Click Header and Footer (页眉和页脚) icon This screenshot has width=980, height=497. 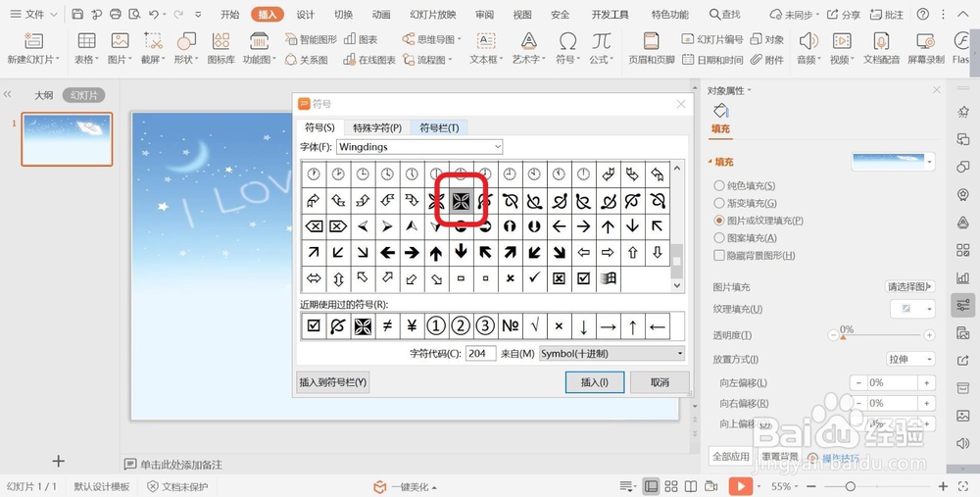652,41
